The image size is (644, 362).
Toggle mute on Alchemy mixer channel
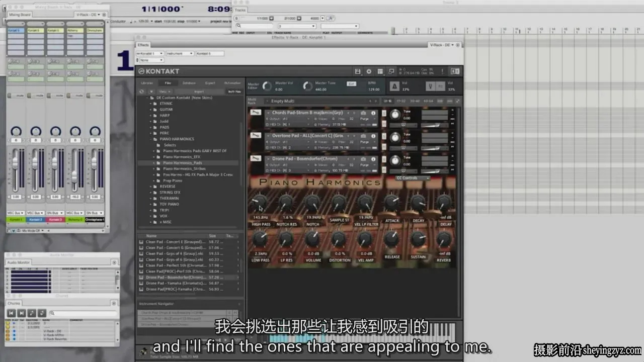[75, 96]
